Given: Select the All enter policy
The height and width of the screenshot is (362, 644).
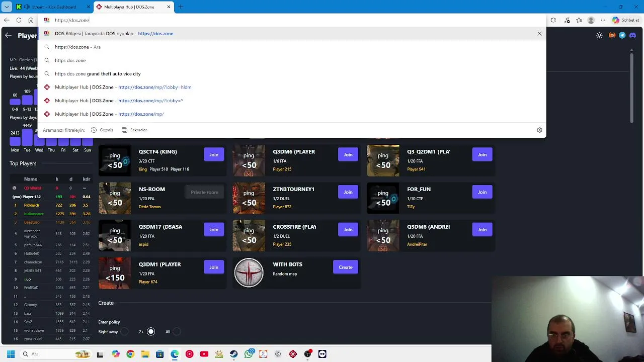Looking at the screenshot, I should [177, 332].
